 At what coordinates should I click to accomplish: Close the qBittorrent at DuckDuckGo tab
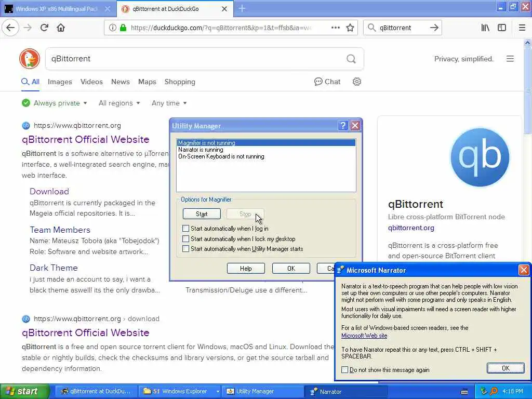tap(224, 9)
